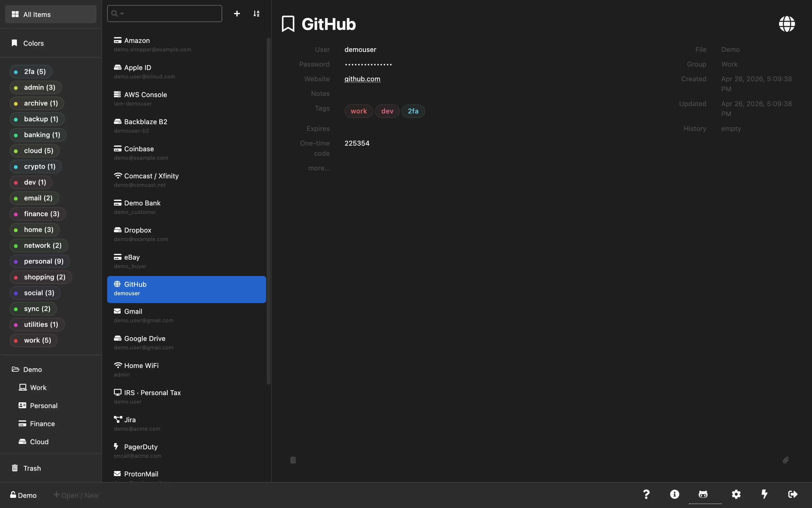Change the entry's globe icon
Image resolution: width=812 pixels, height=508 pixels.
787,24
